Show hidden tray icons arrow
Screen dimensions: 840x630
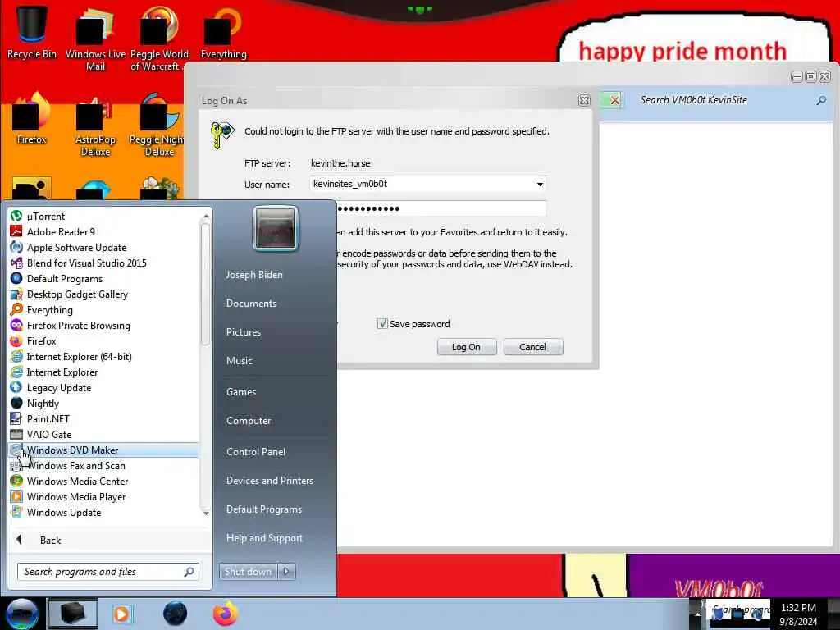(697, 614)
